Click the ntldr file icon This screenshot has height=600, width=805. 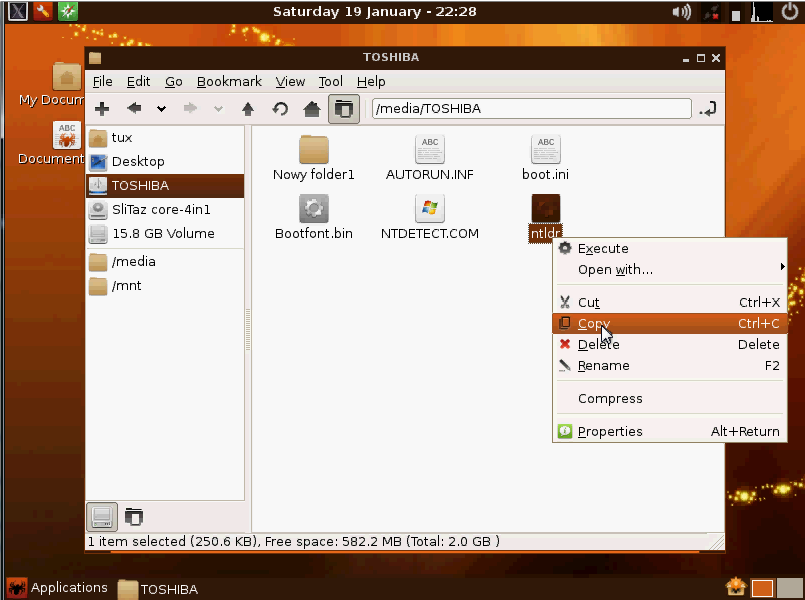click(546, 208)
